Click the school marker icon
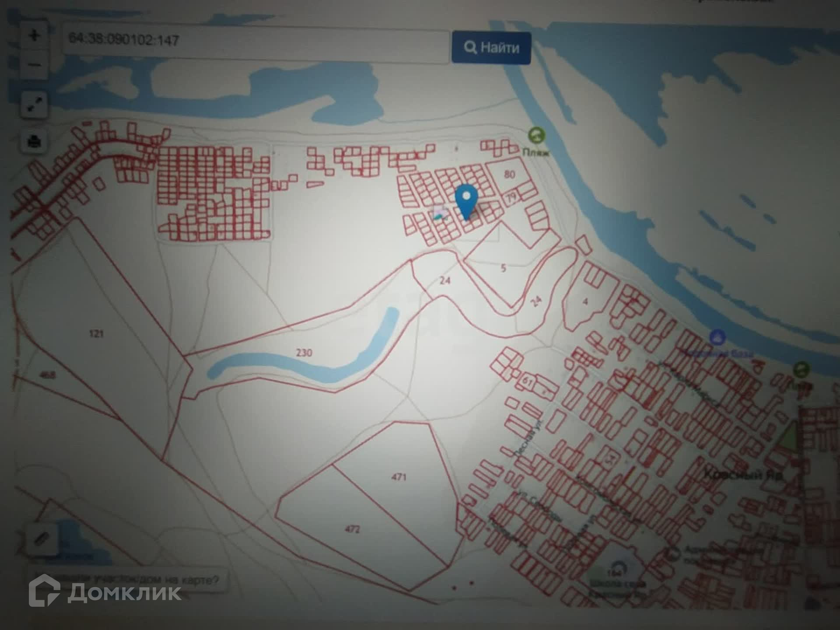840x630 pixels. [617, 567]
